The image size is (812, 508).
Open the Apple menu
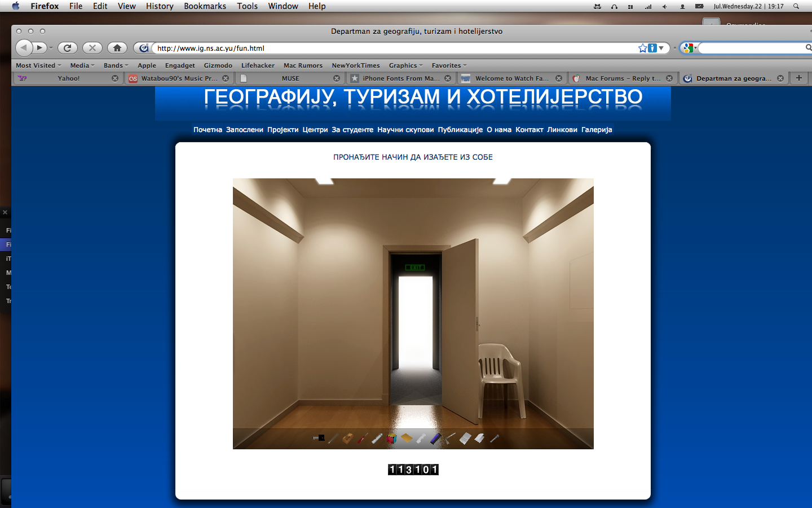point(16,6)
